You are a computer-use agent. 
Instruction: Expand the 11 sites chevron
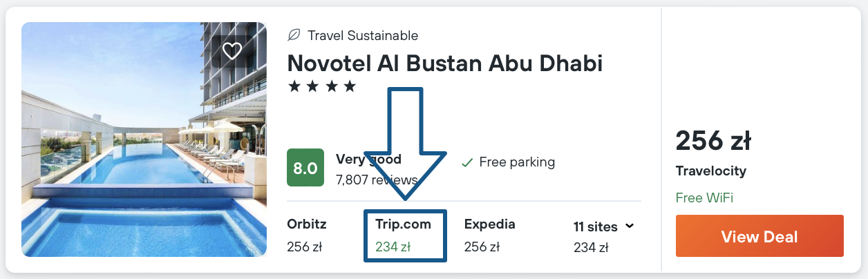pyautogui.click(x=629, y=226)
